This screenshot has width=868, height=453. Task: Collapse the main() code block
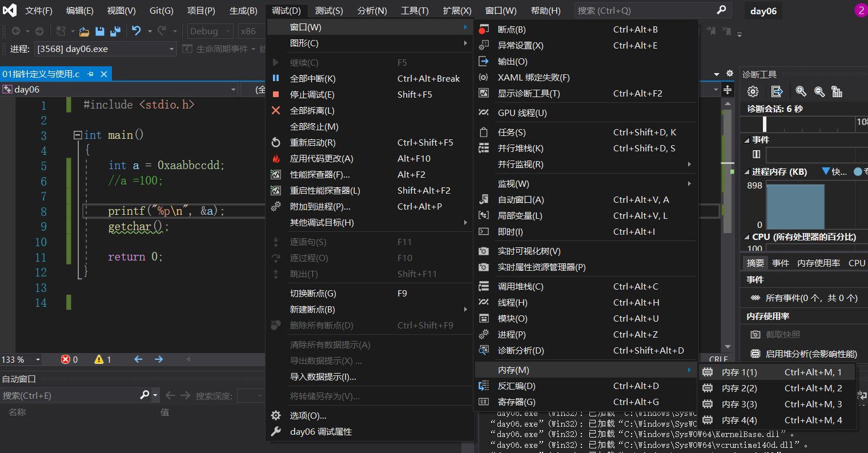78,135
